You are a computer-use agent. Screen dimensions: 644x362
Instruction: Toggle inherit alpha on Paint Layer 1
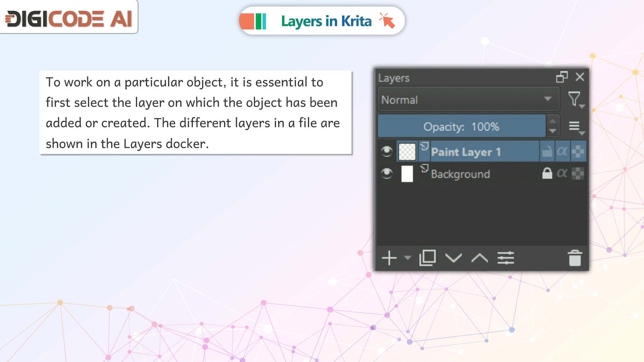coord(562,151)
